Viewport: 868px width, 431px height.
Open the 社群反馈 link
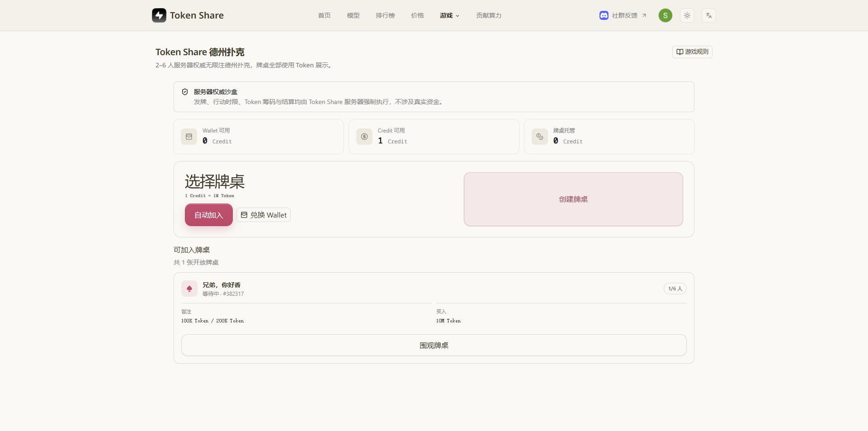pyautogui.click(x=624, y=15)
